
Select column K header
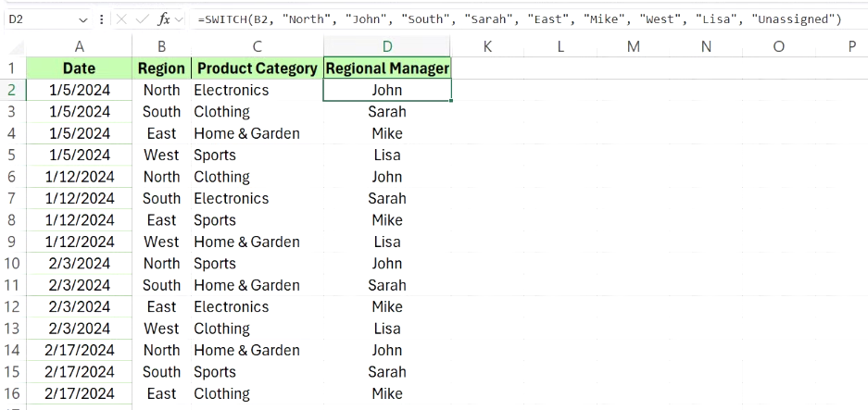[487, 46]
